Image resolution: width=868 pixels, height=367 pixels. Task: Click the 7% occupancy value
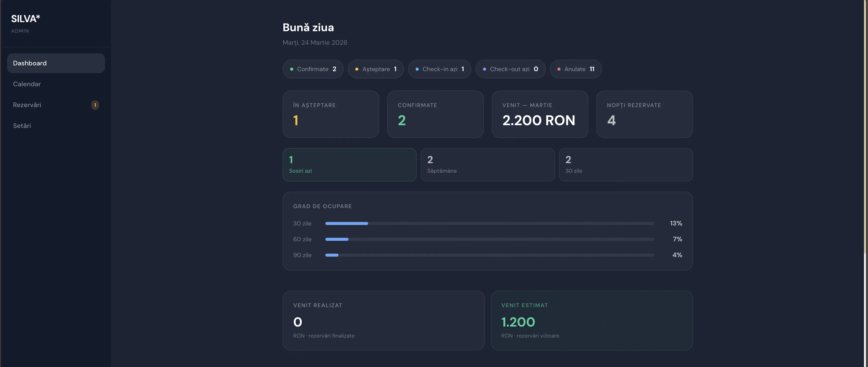coord(677,239)
